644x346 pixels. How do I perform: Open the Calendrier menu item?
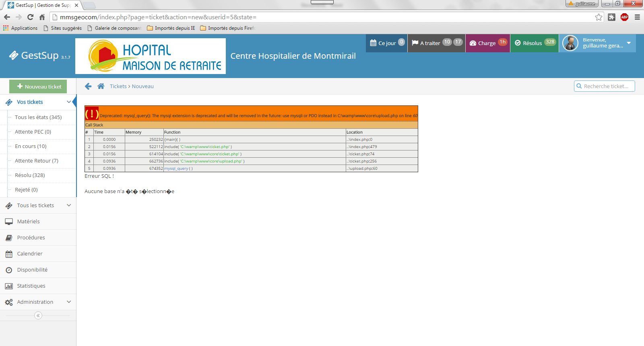tap(38, 253)
